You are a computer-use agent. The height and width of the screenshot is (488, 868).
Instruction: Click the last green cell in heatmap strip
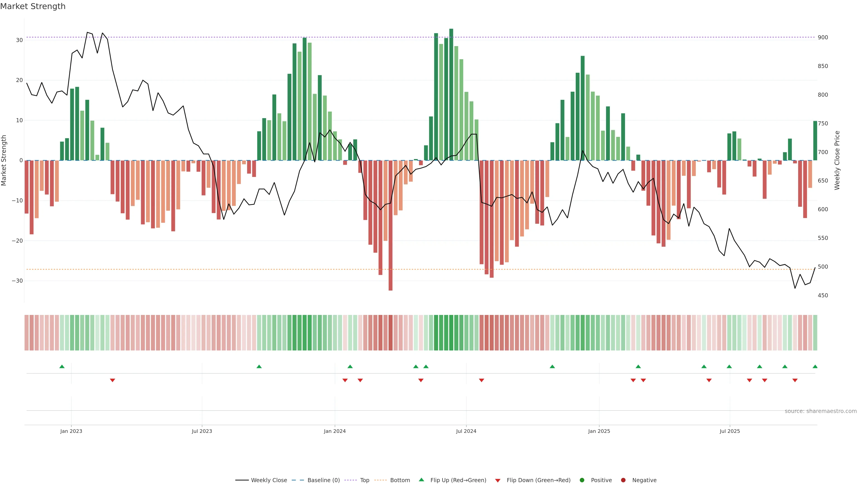click(x=815, y=332)
